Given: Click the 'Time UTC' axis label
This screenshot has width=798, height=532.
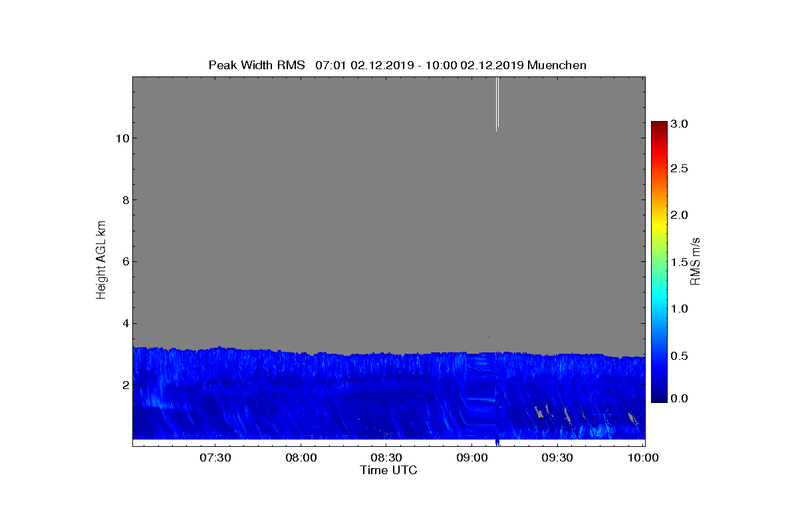Looking at the screenshot, I should click(x=389, y=470).
